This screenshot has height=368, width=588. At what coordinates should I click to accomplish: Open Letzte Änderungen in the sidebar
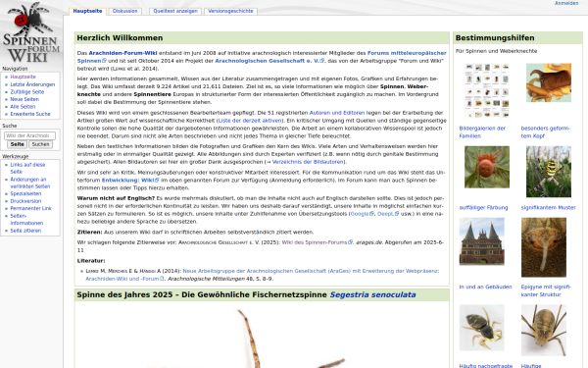click(32, 84)
